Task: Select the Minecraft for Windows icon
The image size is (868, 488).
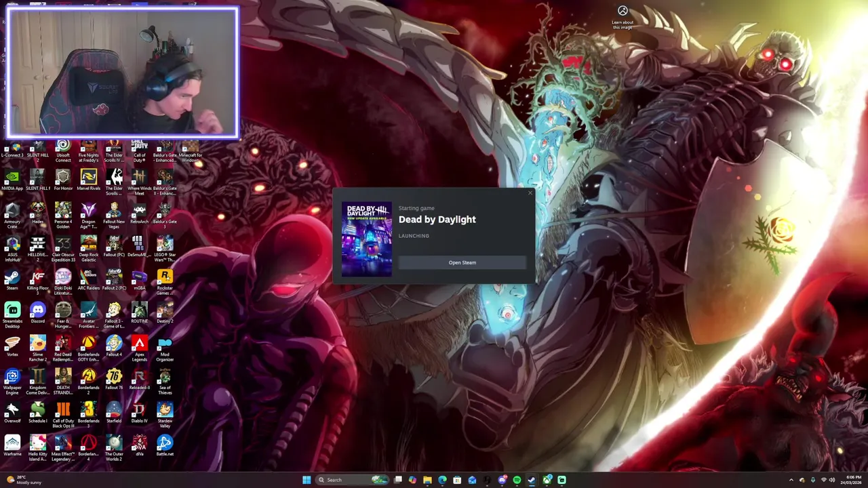Action: click(191, 151)
